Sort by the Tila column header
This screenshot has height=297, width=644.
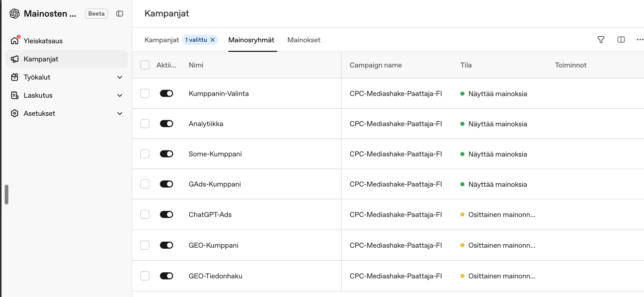pyautogui.click(x=466, y=65)
